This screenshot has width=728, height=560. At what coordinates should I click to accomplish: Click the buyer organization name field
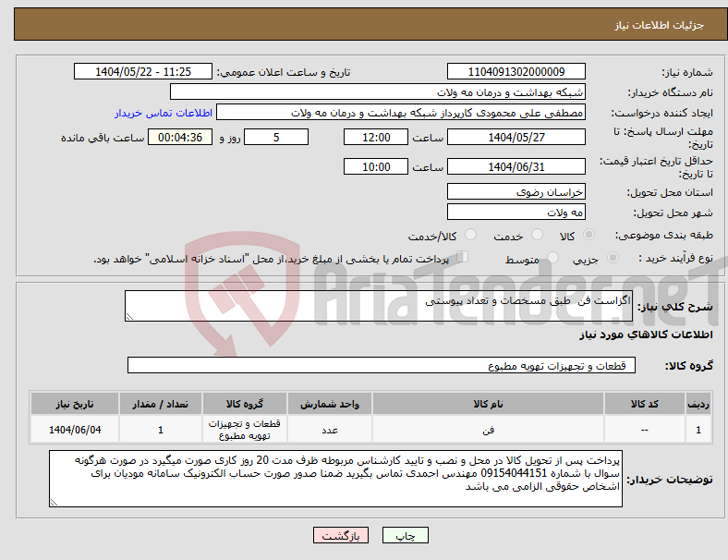(x=378, y=91)
